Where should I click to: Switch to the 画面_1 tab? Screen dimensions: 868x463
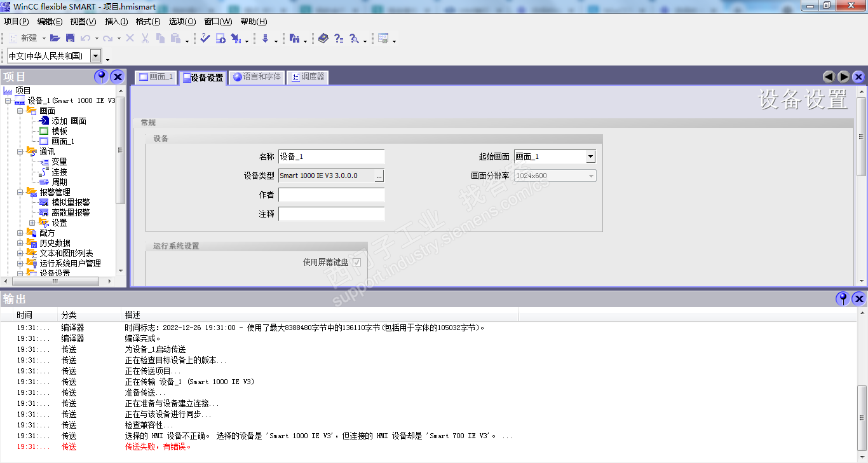click(156, 77)
